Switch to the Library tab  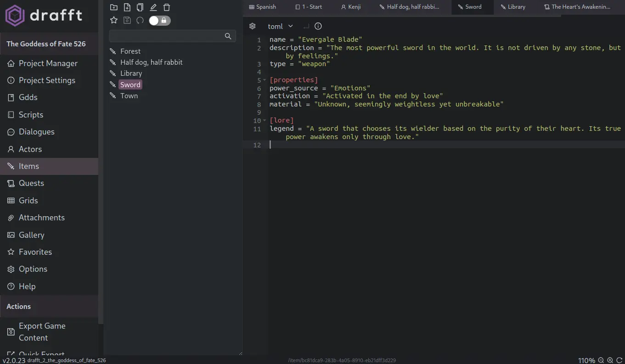point(512,7)
